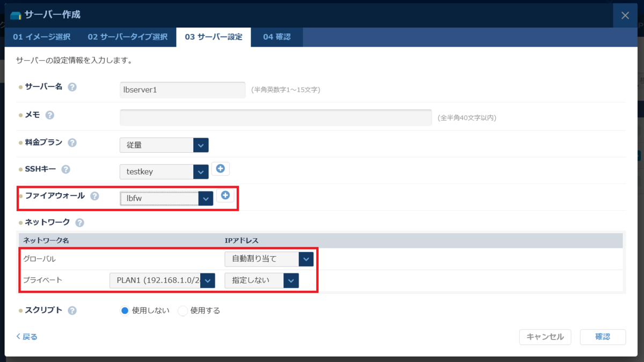
Task: Click help icon next to ファイアウォール
Action: [94, 196]
